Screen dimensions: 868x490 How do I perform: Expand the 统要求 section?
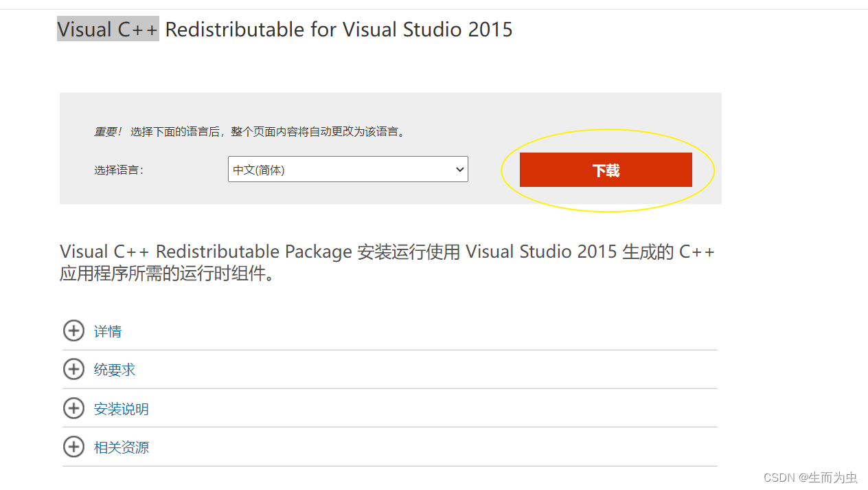point(115,369)
